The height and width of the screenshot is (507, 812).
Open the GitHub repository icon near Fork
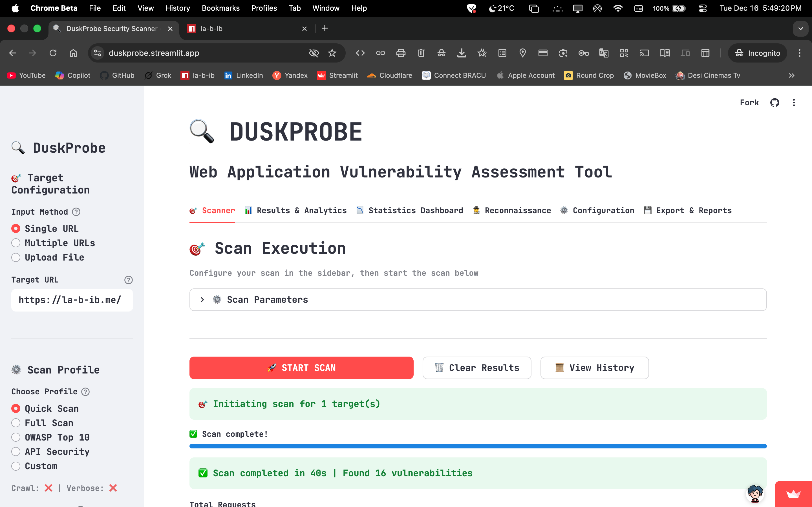[x=775, y=103]
